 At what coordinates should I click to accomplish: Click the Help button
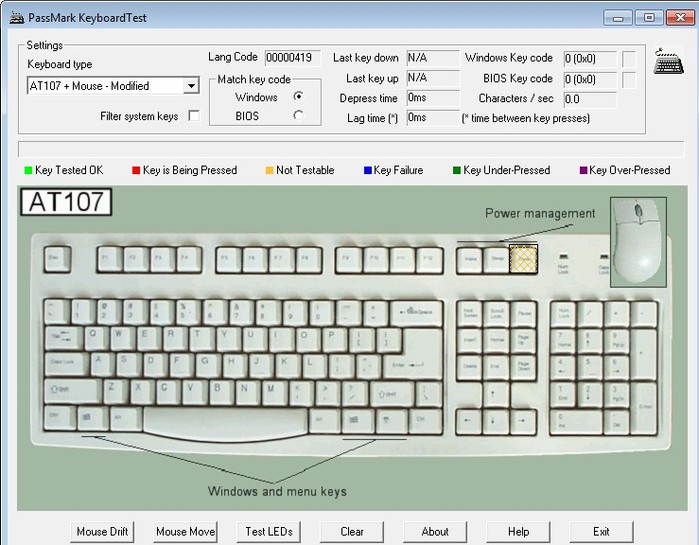pos(518,532)
